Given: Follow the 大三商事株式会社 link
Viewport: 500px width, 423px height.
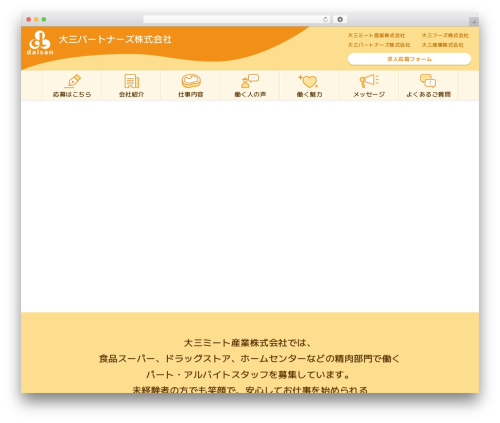Looking at the screenshot, I should [x=443, y=45].
